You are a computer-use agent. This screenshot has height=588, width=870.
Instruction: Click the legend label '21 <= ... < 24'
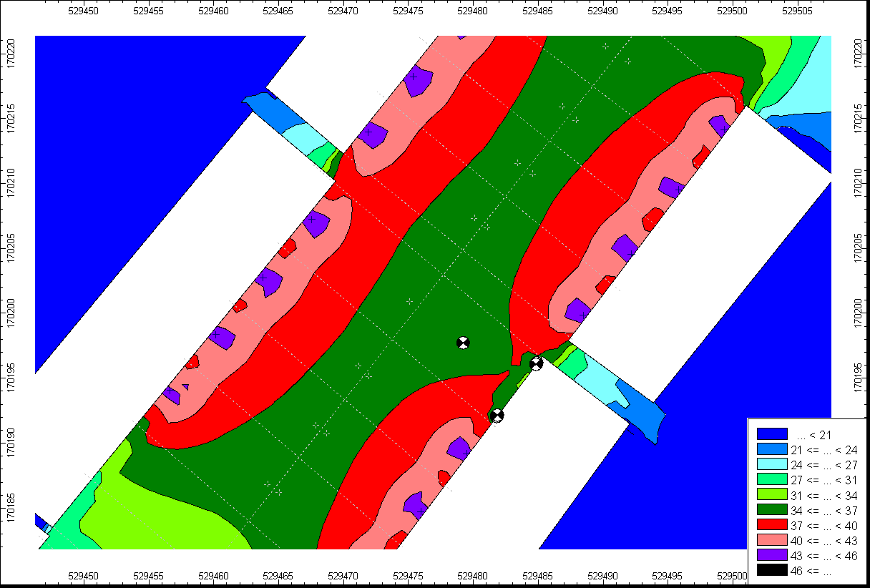click(823, 450)
